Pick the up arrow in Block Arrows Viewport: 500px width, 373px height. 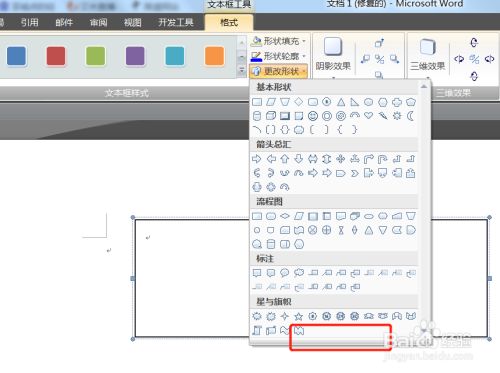[285, 159]
